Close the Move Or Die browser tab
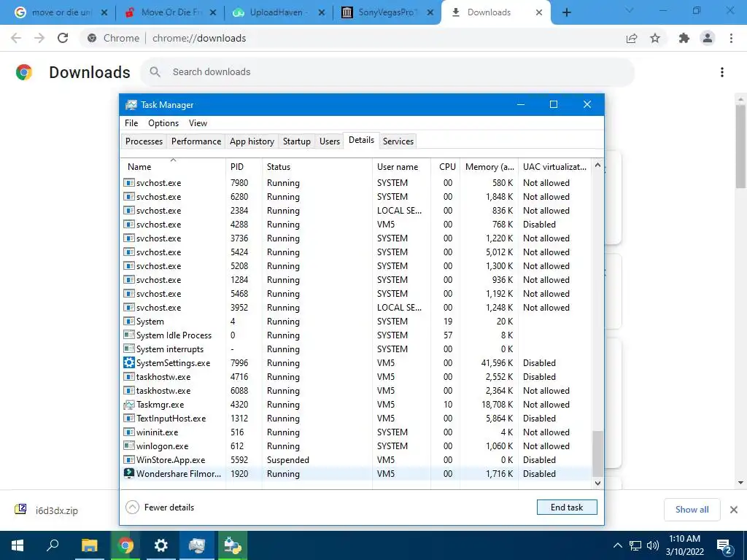Viewport: 747px width, 560px height. 213,12
